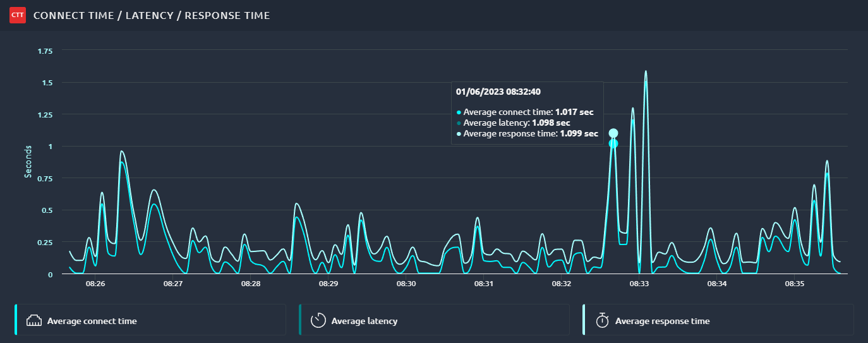Click the 08:26 time axis label
The width and height of the screenshot is (868, 343).
tap(95, 284)
